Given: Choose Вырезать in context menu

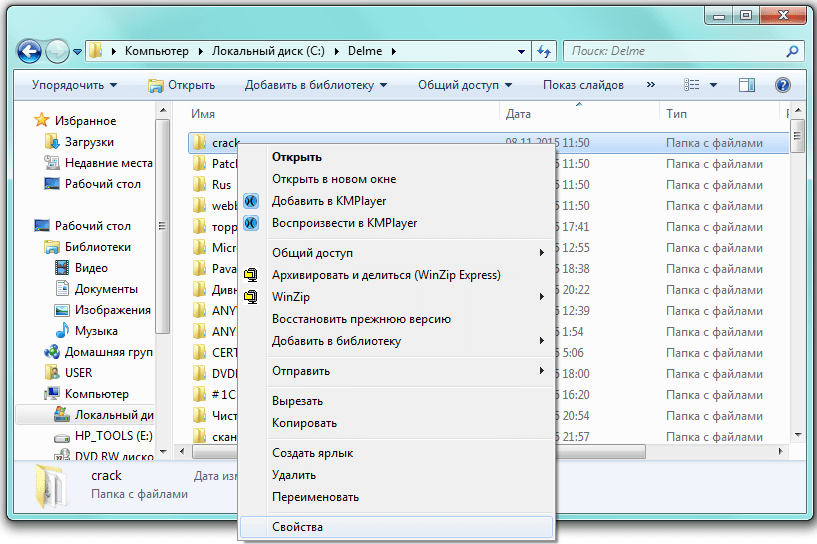Looking at the screenshot, I should 396,401.
